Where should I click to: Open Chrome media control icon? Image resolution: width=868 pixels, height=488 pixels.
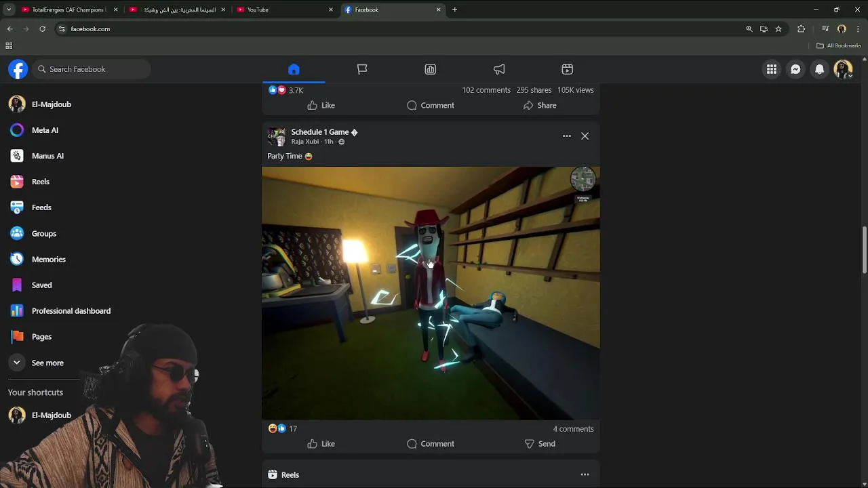click(x=825, y=28)
